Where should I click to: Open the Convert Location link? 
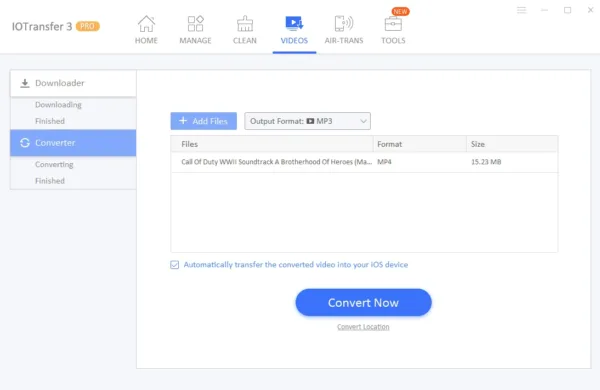363,327
